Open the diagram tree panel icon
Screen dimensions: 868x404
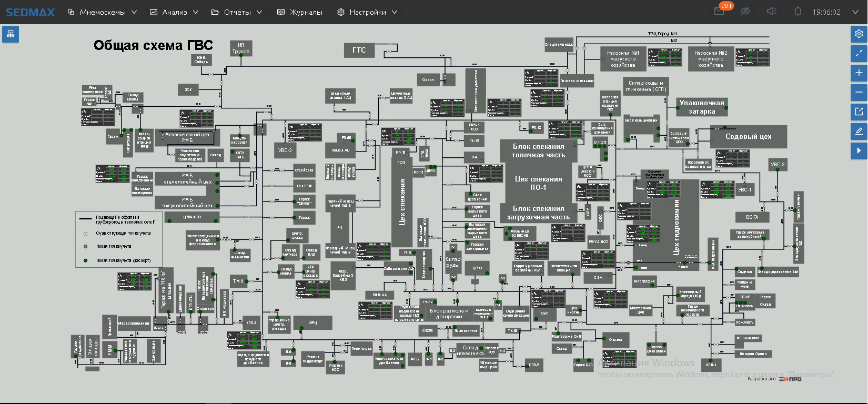coord(11,34)
